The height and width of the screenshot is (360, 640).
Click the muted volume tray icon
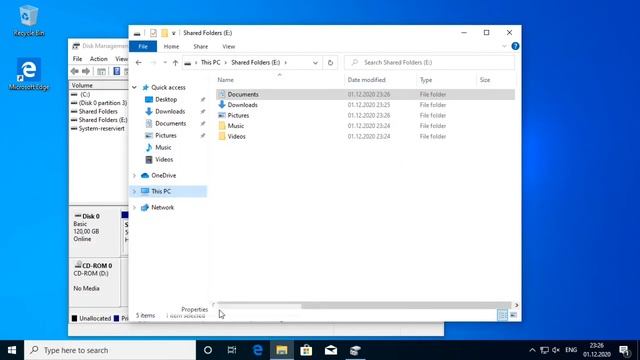click(x=556, y=350)
